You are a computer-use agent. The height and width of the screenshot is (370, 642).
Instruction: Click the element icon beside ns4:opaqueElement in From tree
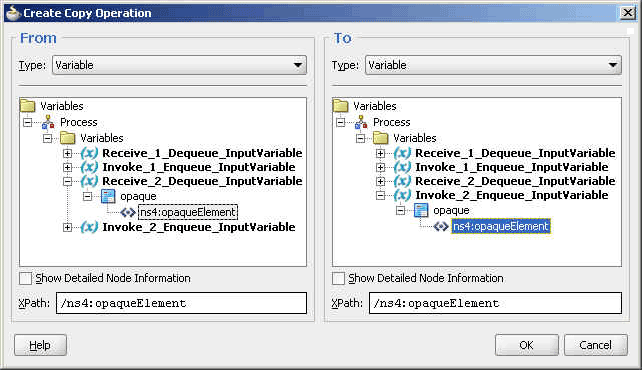pos(128,212)
